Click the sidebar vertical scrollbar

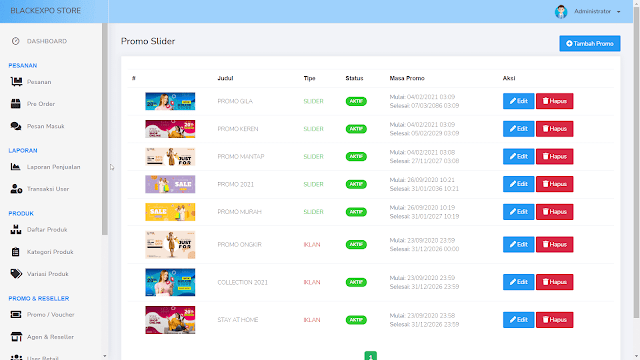coord(105,129)
